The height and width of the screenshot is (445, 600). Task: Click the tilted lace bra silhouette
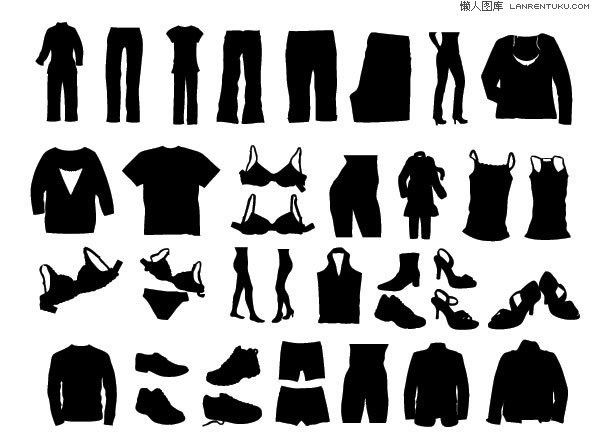pyautogui.click(x=80, y=280)
